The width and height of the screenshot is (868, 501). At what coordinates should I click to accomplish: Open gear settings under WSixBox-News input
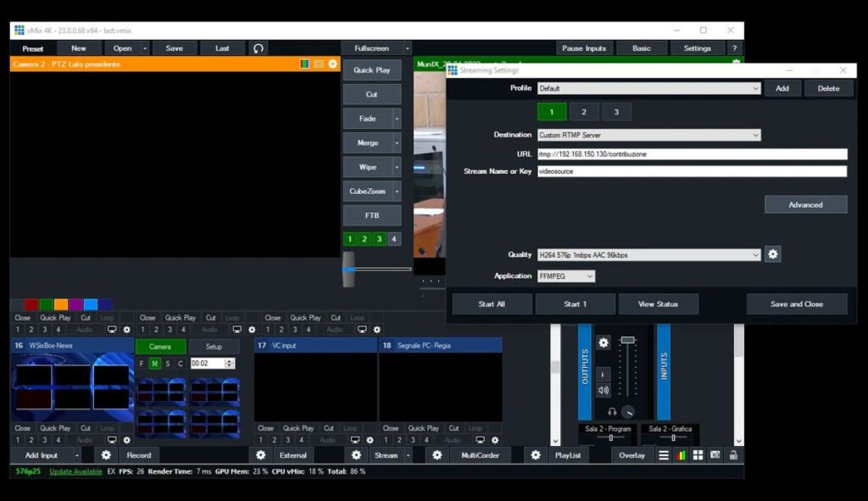tap(127, 440)
